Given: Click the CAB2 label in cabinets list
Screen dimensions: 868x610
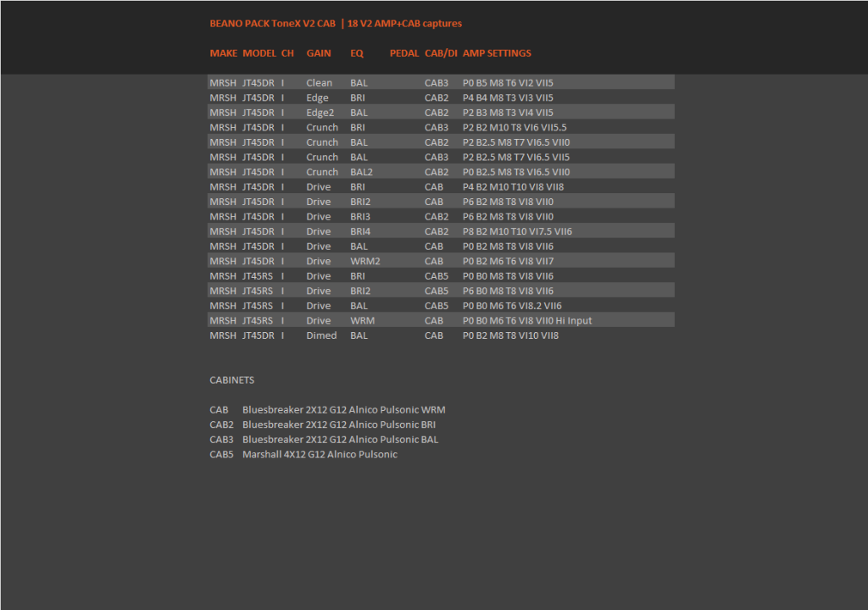Looking at the screenshot, I should pyautogui.click(x=221, y=425).
